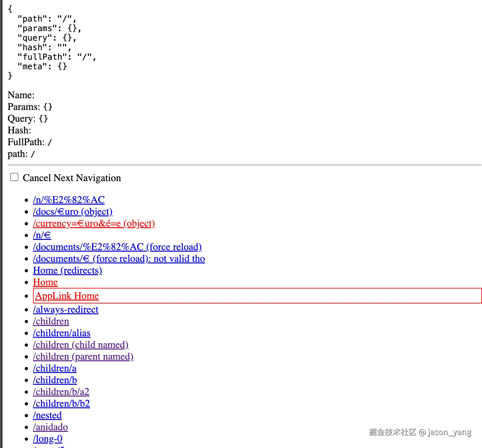Follow the /children/b/b2 link
The image size is (482, 448).
61,404
